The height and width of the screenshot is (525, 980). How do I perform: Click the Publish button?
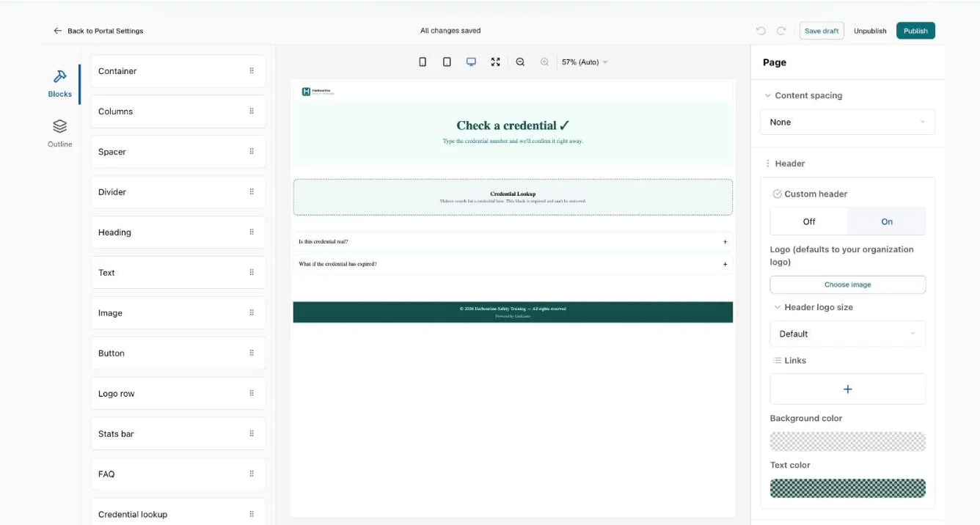click(915, 31)
